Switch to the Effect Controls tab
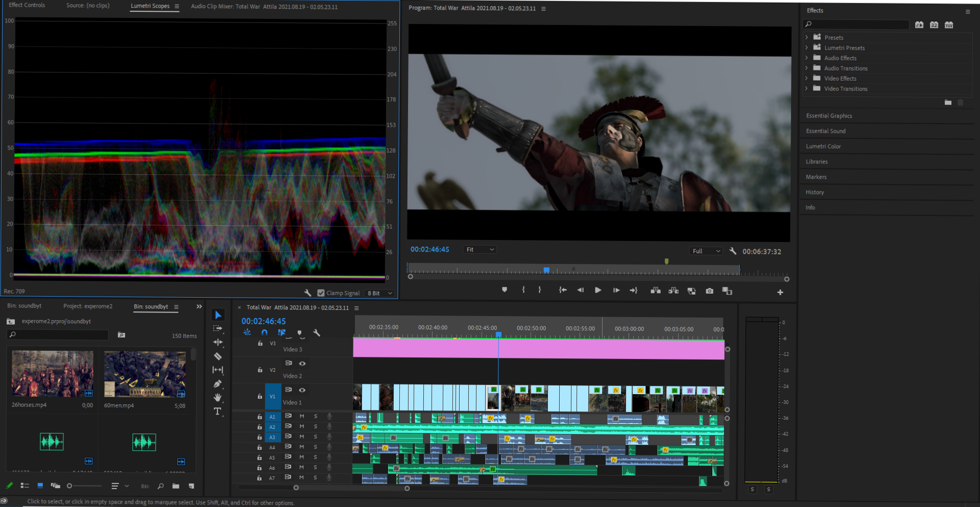The width and height of the screenshot is (980, 507). [27, 6]
